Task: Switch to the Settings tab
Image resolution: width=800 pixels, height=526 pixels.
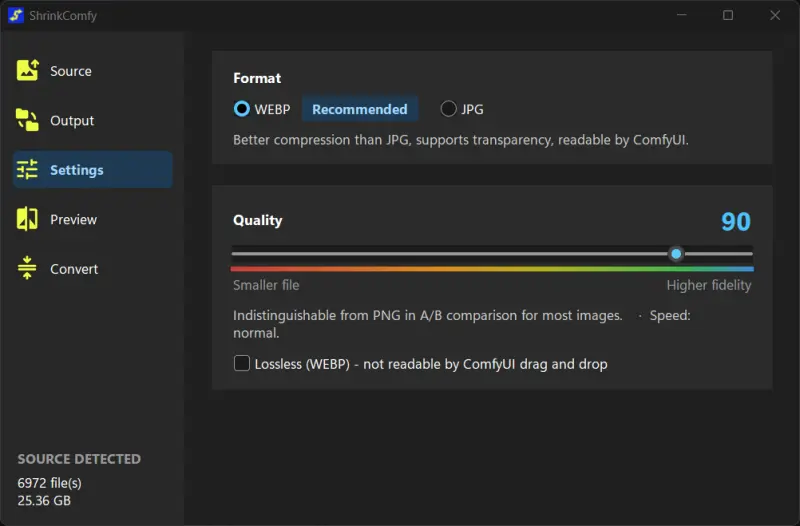Action: [x=93, y=169]
